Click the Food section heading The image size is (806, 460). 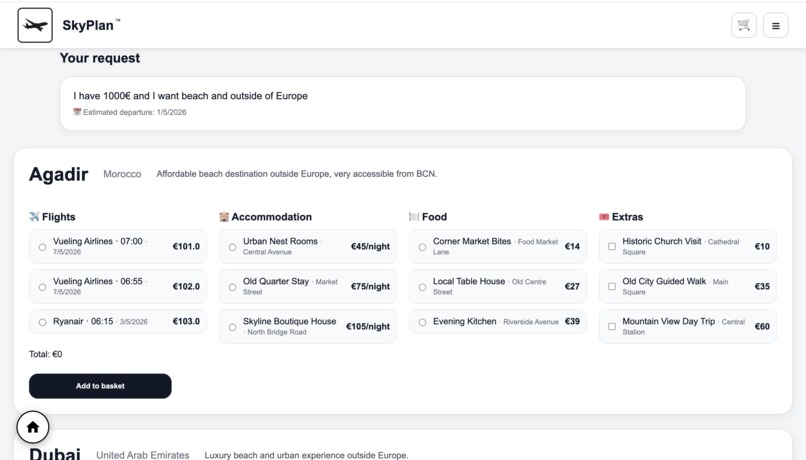click(434, 217)
